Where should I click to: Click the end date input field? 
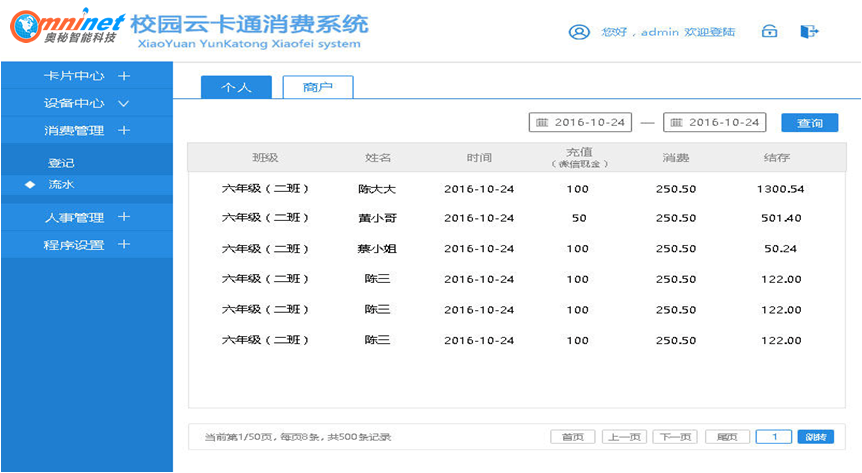(715, 122)
